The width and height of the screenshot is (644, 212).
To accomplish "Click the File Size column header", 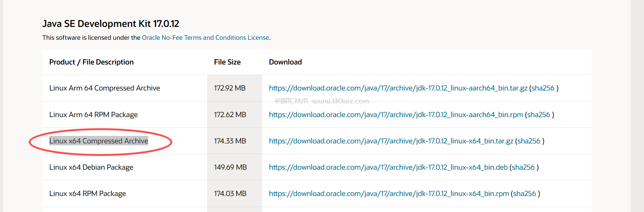I will pos(227,62).
